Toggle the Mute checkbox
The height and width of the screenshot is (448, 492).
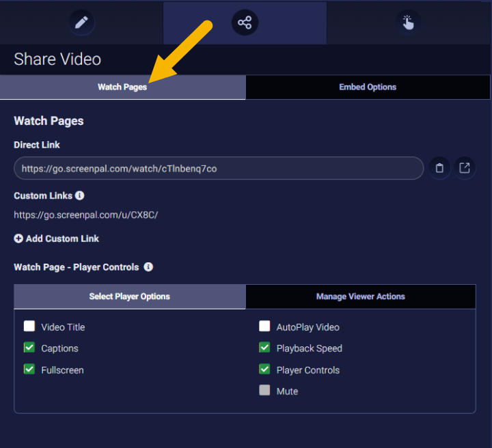coord(264,391)
